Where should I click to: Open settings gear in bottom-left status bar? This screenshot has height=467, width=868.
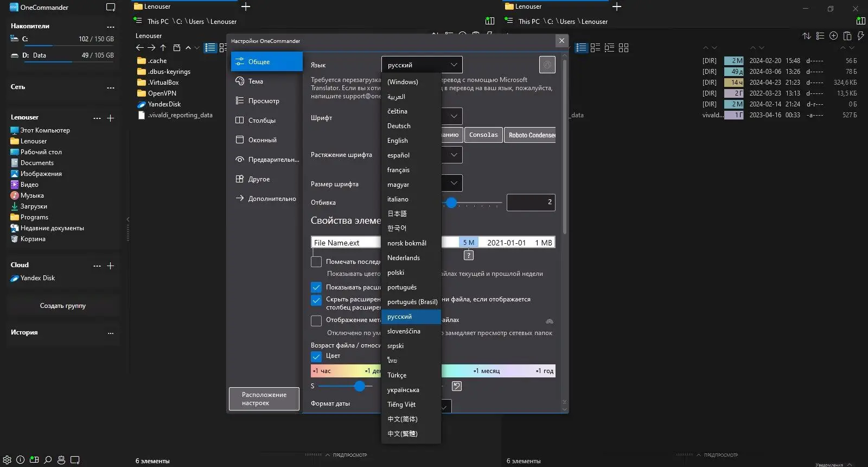(x=7, y=460)
